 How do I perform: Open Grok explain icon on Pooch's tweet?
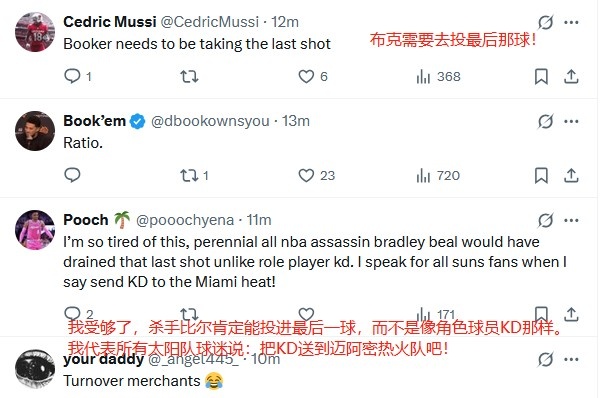[x=545, y=220]
